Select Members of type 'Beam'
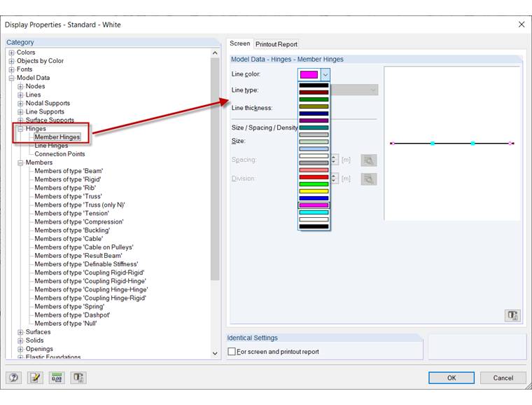 pos(69,171)
